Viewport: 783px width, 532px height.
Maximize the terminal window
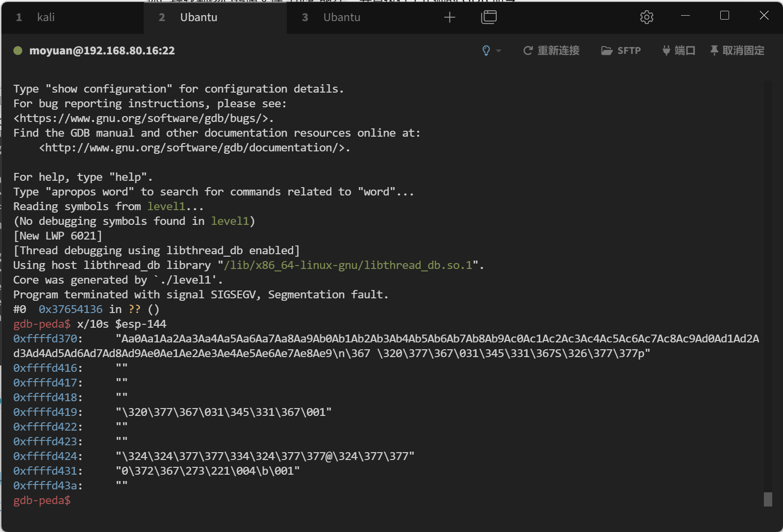tap(724, 16)
